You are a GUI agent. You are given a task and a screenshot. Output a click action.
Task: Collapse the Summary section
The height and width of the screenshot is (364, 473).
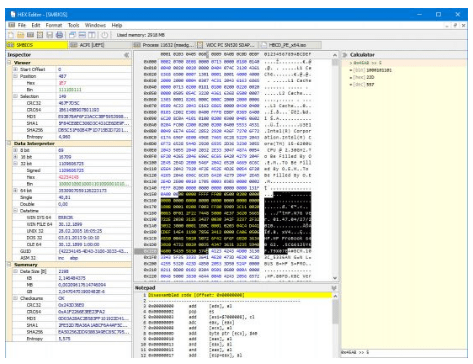[9, 264]
